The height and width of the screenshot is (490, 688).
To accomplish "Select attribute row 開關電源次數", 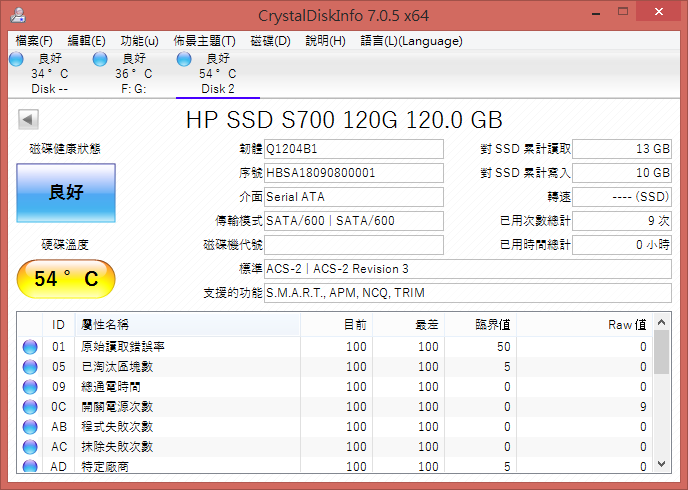I will tap(335, 407).
